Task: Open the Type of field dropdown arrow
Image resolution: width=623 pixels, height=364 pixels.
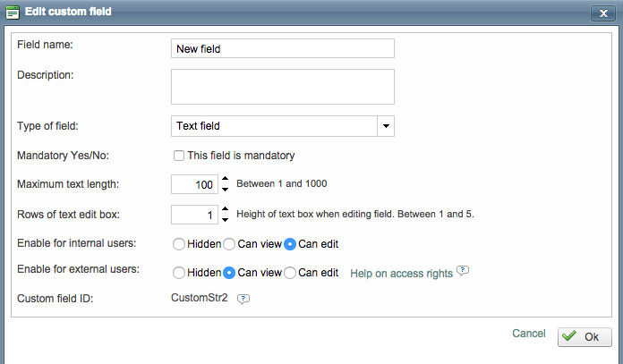Action: (386, 126)
